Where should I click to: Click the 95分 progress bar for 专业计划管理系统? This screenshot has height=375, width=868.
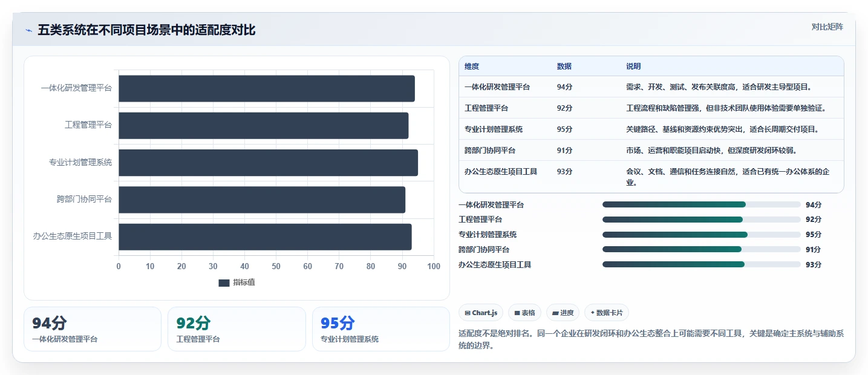click(x=702, y=235)
